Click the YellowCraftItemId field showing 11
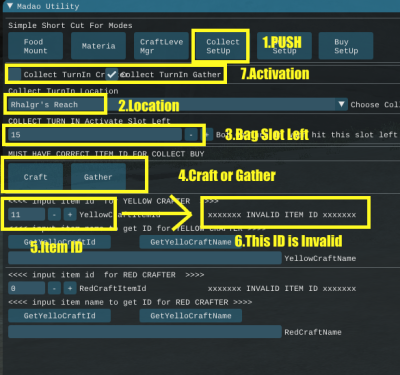This screenshot has width=400, height=375. (26, 214)
